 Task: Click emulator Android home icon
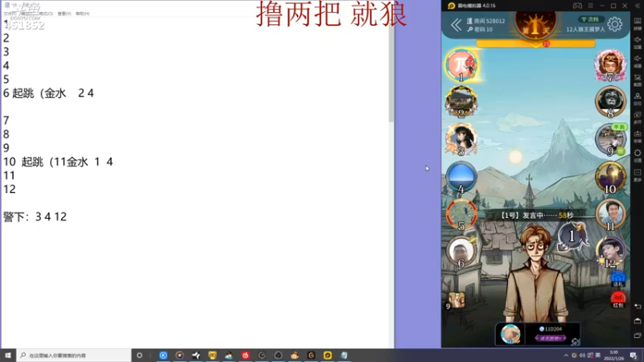click(638, 321)
